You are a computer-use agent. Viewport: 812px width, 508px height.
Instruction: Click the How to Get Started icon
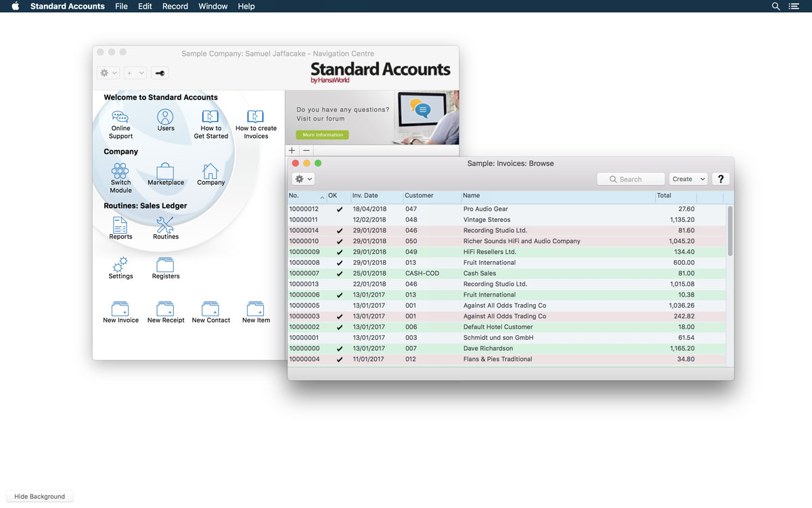coord(210,117)
